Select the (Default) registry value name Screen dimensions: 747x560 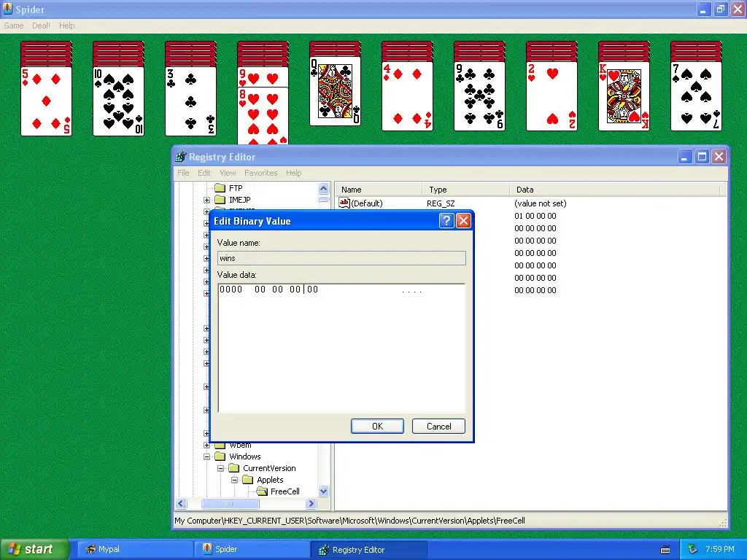[x=367, y=203]
